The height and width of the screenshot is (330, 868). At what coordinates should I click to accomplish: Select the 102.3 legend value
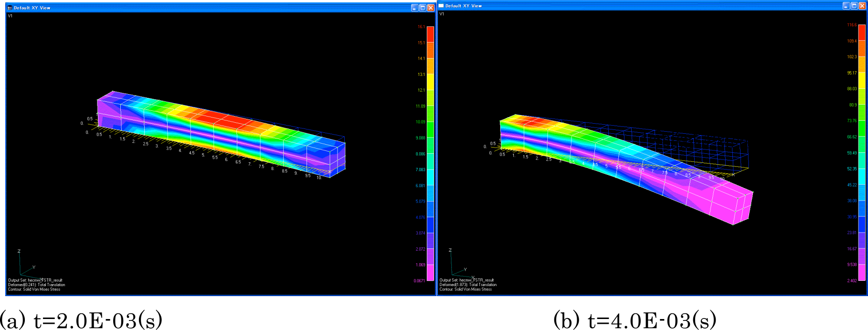coord(852,57)
